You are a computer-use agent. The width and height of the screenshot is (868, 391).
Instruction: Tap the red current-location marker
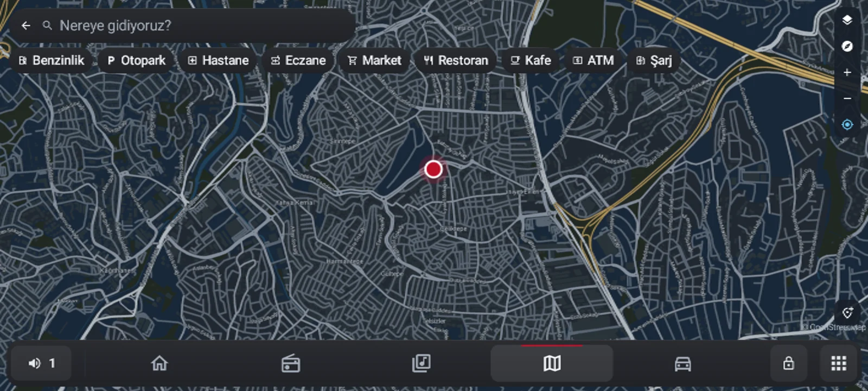click(433, 169)
